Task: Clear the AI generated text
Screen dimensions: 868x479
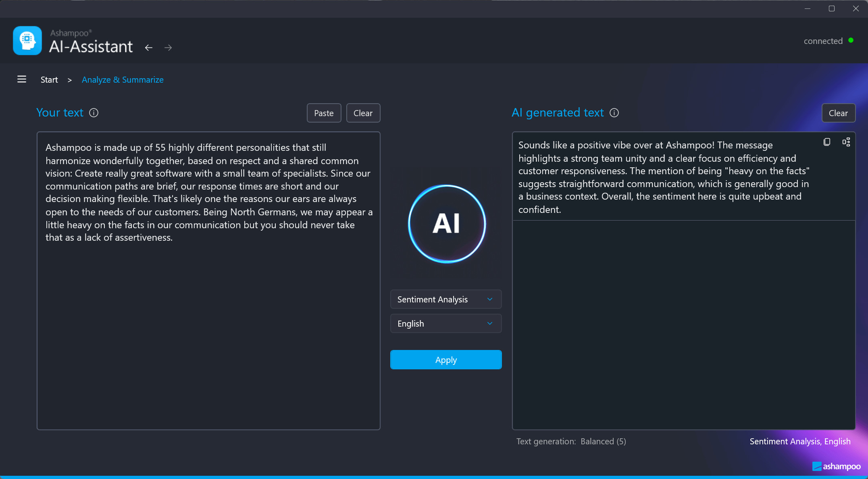Action: pyautogui.click(x=838, y=113)
